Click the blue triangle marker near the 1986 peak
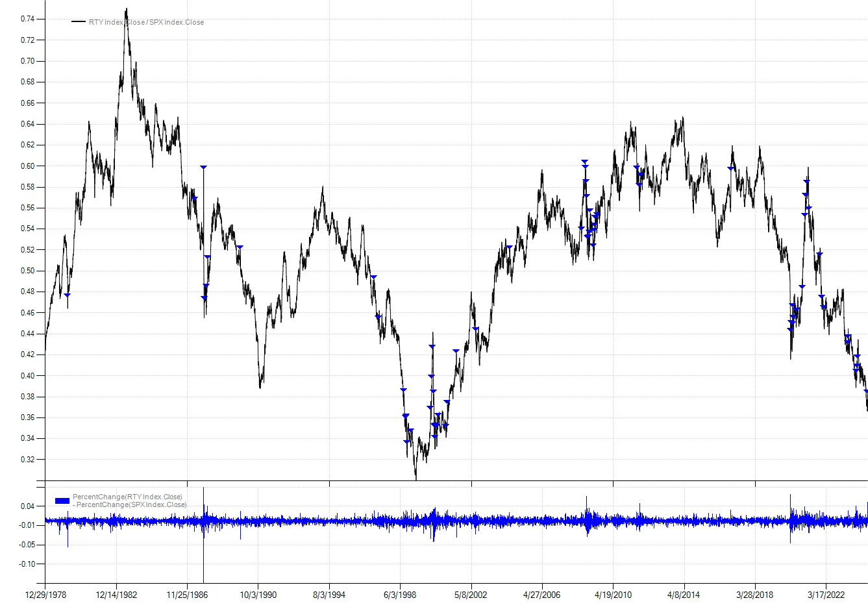The image size is (868, 609). pyautogui.click(x=203, y=167)
